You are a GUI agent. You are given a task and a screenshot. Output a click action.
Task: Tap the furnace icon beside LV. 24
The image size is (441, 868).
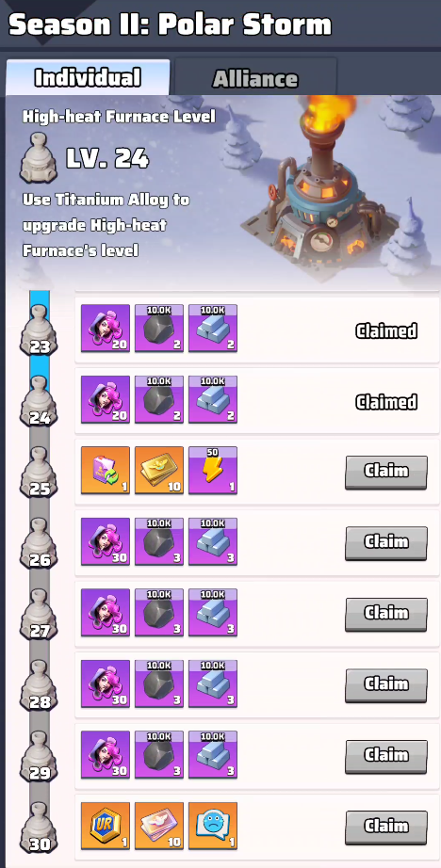(x=39, y=158)
